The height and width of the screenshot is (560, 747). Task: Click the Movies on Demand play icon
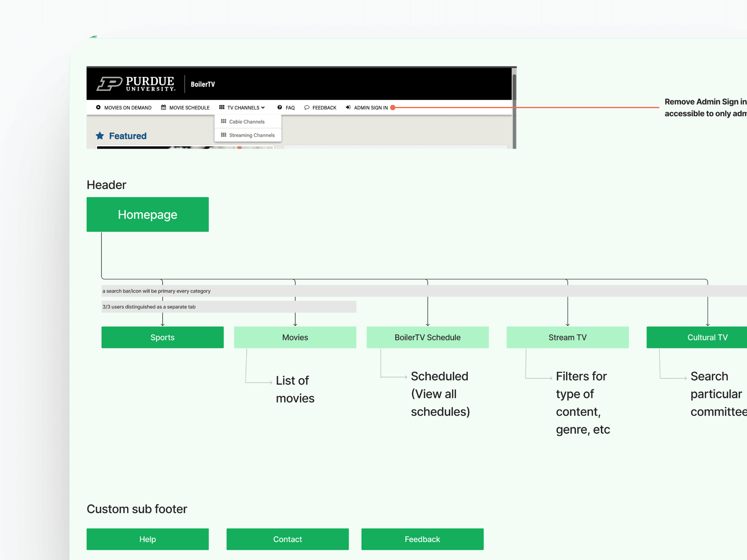point(98,107)
